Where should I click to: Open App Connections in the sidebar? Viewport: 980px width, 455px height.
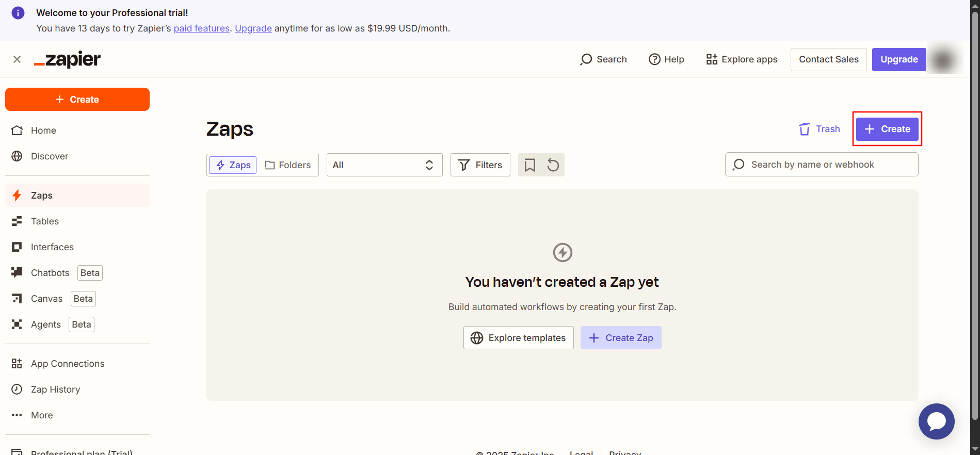[x=77, y=364]
